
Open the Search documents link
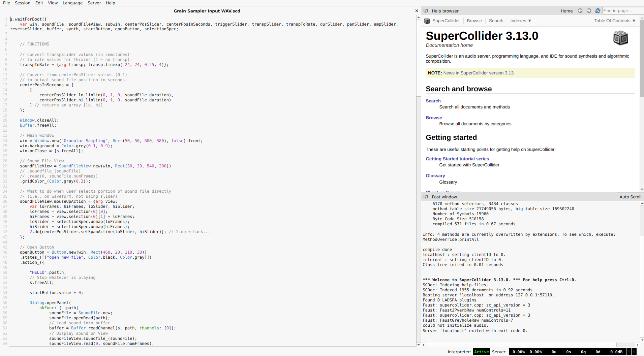433,101
